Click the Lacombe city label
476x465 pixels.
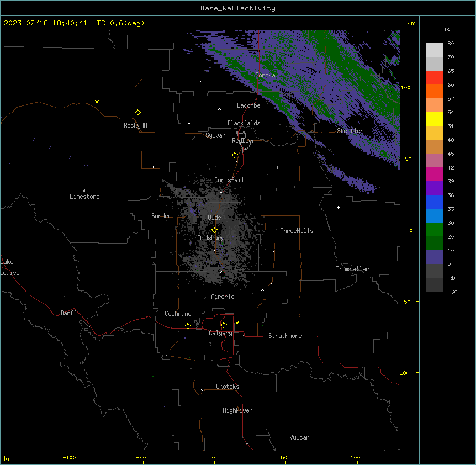[x=248, y=105]
